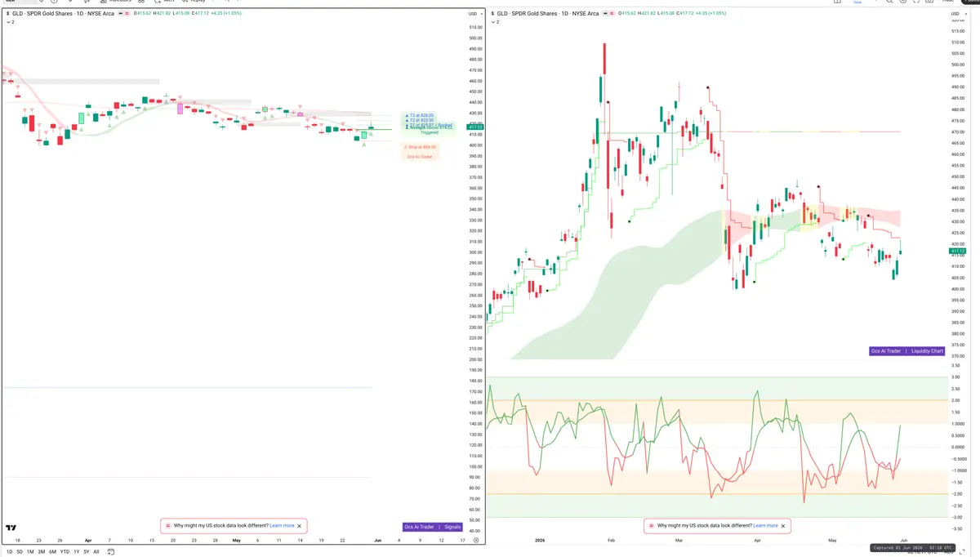Click the dollar symbol icon before GLD, right chart
The image size is (980, 557).
(x=493, y=14)
